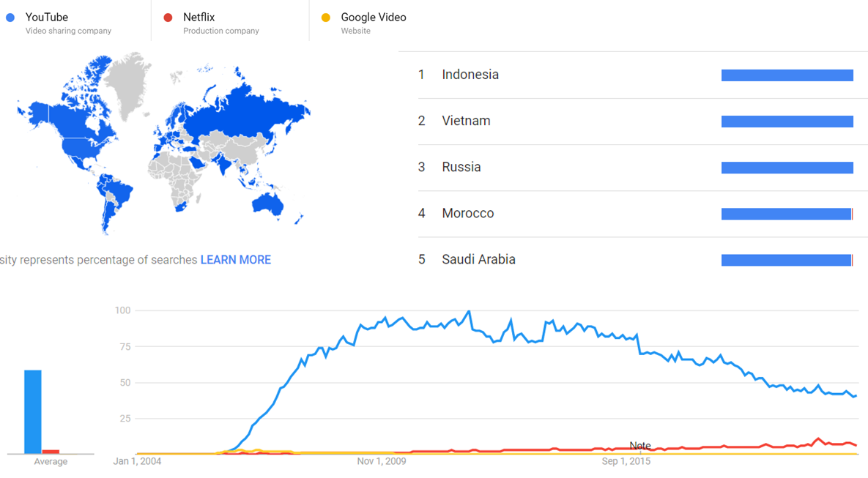This screenshot has width=868, height=478.
Task: Click the red Netflix legend dot
Action: [168, 18]
